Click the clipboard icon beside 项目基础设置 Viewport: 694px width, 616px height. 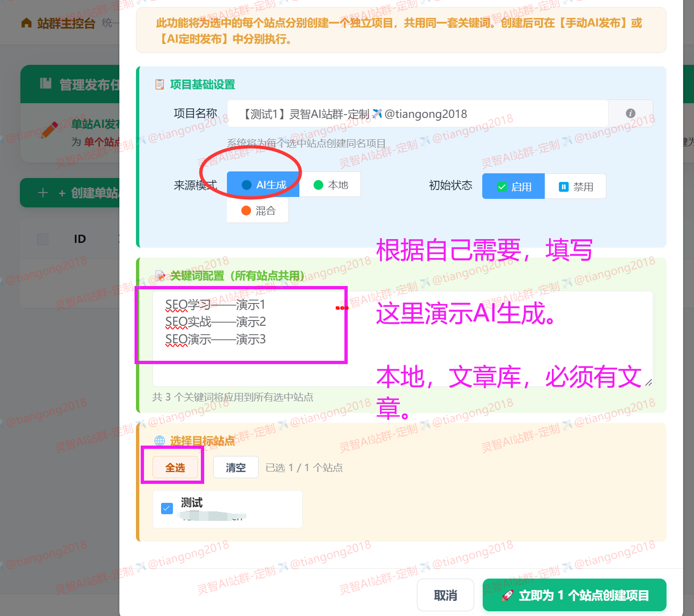(x=160, y=84)
